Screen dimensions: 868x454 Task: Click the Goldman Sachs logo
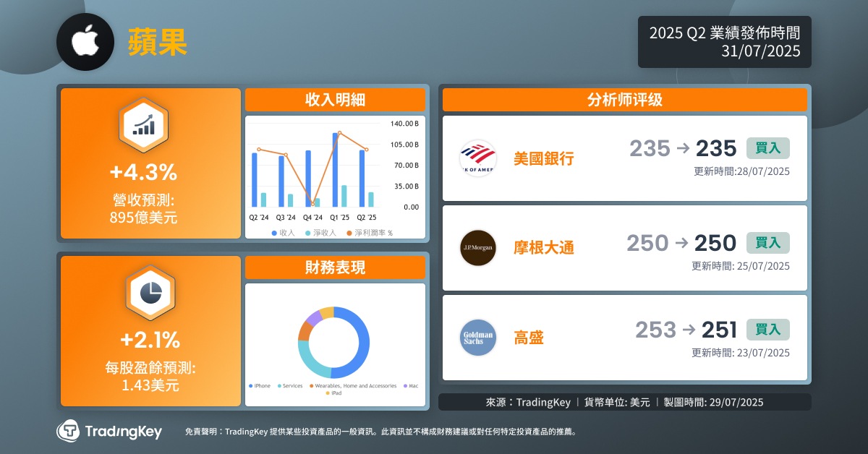pyautogui.click(x=478, y=338)
